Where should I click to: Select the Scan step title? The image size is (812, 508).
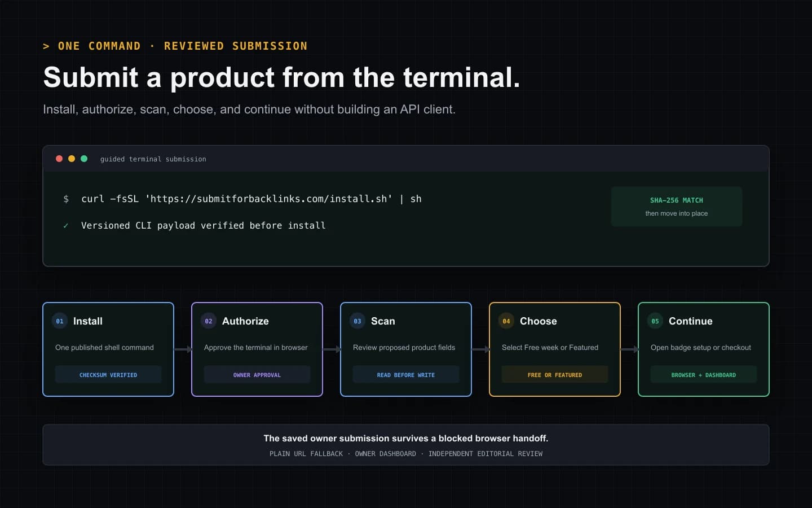coord(383,321)
